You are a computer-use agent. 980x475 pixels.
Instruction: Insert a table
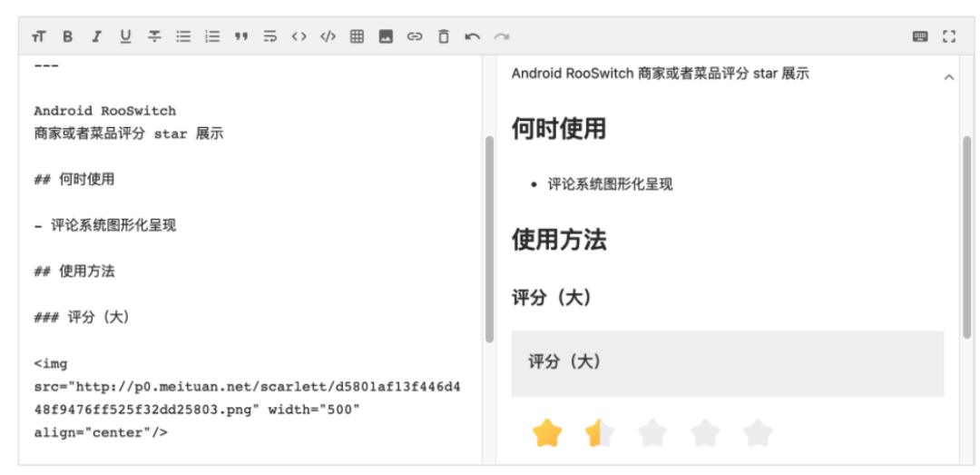pyautogui.click(x=357, y=37)
